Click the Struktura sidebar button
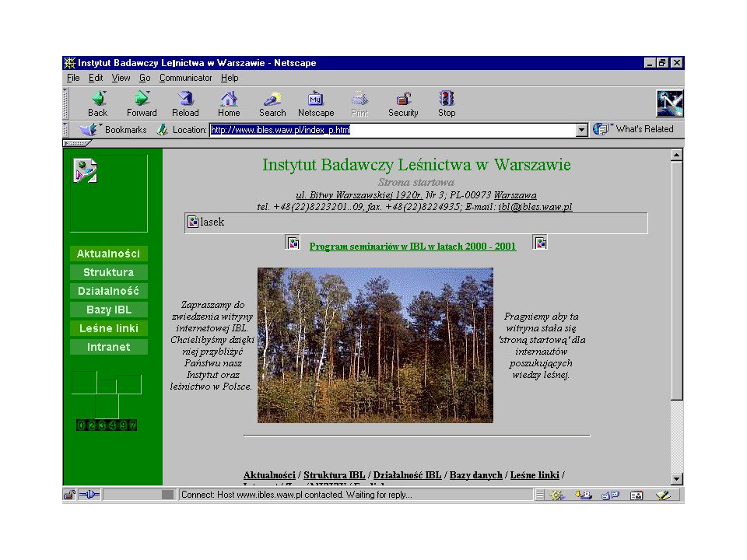Image resolution: width=747 pixels, height=560 pixels. coord(109,272)
